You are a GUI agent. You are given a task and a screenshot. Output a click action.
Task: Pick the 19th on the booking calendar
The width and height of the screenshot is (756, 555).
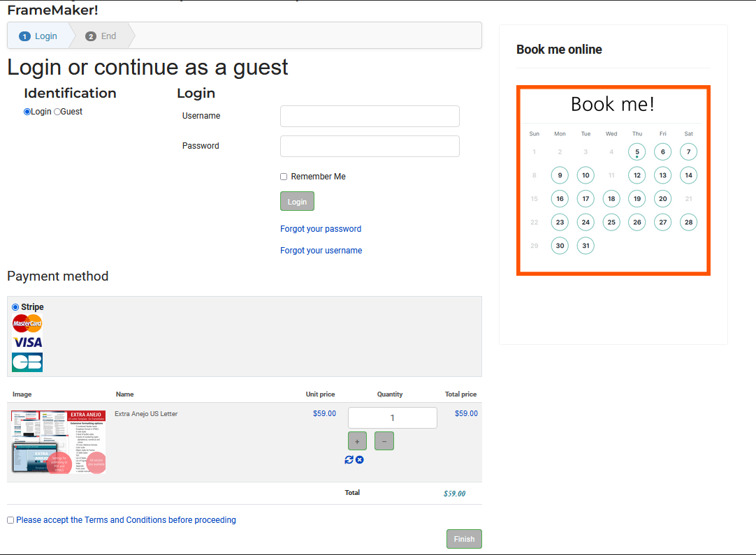[637, 199]
